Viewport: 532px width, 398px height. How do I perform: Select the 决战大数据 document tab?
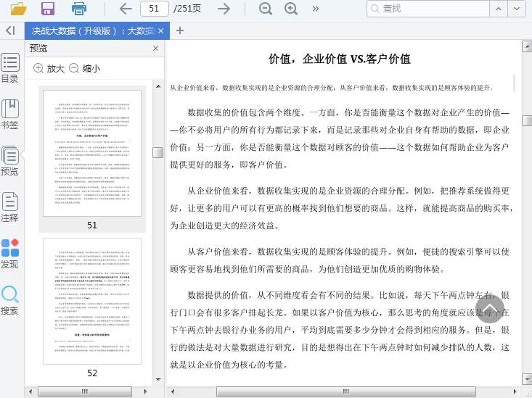click(x=91, y=31)
